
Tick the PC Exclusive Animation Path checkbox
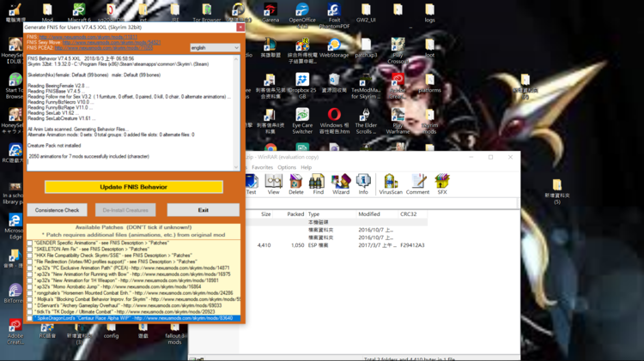[x=29, y=268]
